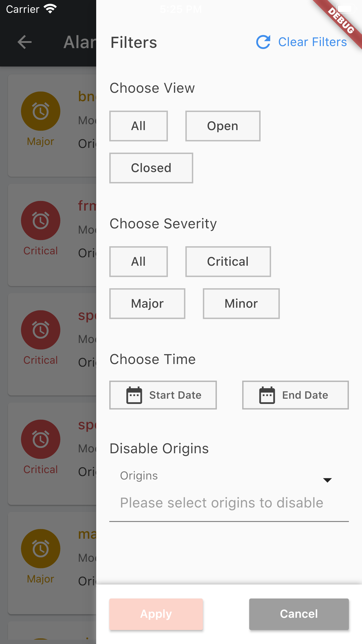Select Closed view filter

pos(151,168)
